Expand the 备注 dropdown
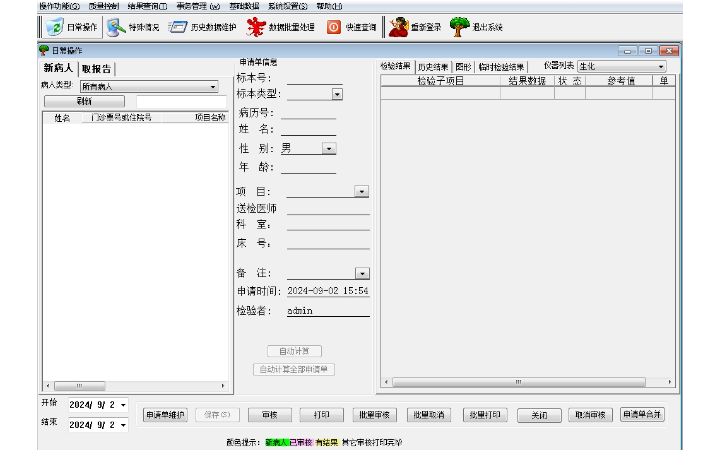 [x=362, y=274]
